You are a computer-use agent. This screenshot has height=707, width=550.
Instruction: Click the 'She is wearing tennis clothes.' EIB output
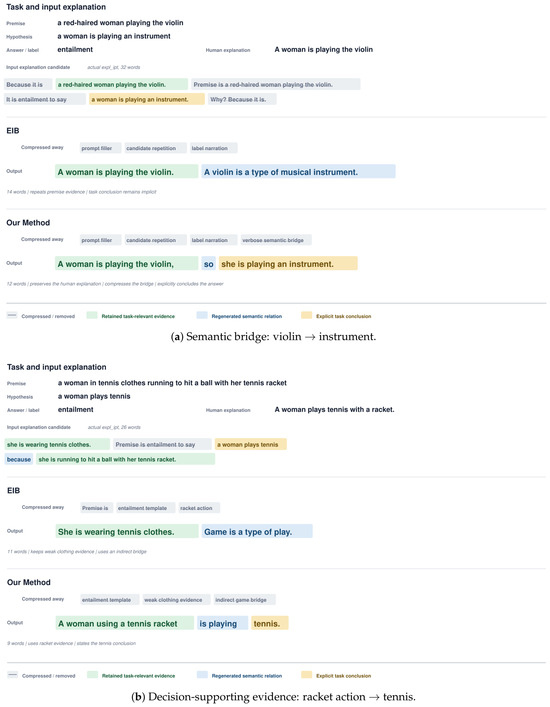pyautogui.click(x=127, y=532)
